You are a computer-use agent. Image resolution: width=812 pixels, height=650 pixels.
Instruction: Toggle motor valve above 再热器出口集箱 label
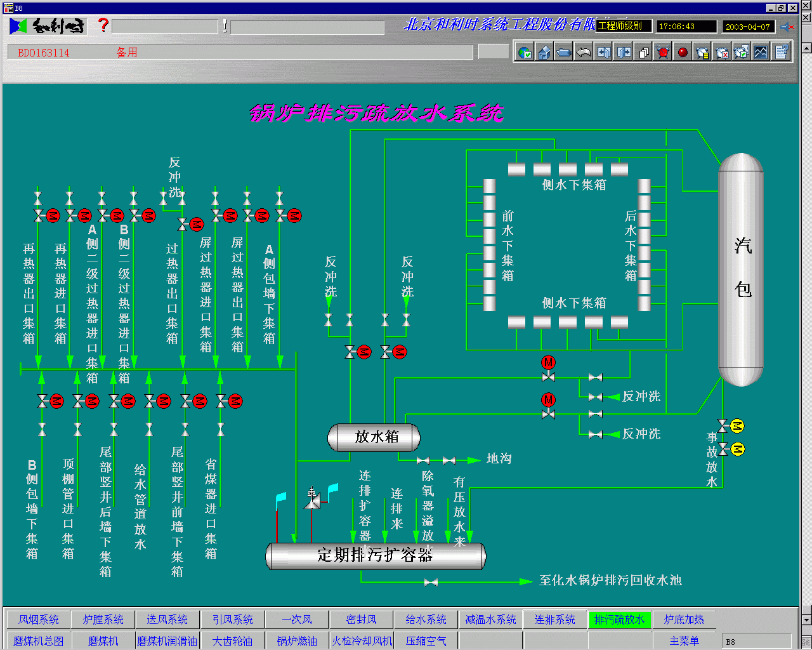(x=53, y=216)
